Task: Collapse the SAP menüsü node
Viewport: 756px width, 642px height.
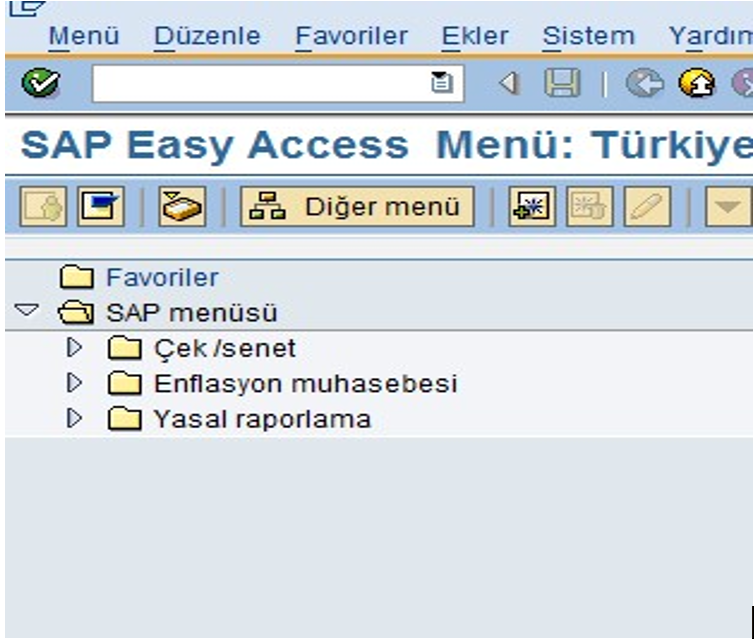Action: pos(26,310)
